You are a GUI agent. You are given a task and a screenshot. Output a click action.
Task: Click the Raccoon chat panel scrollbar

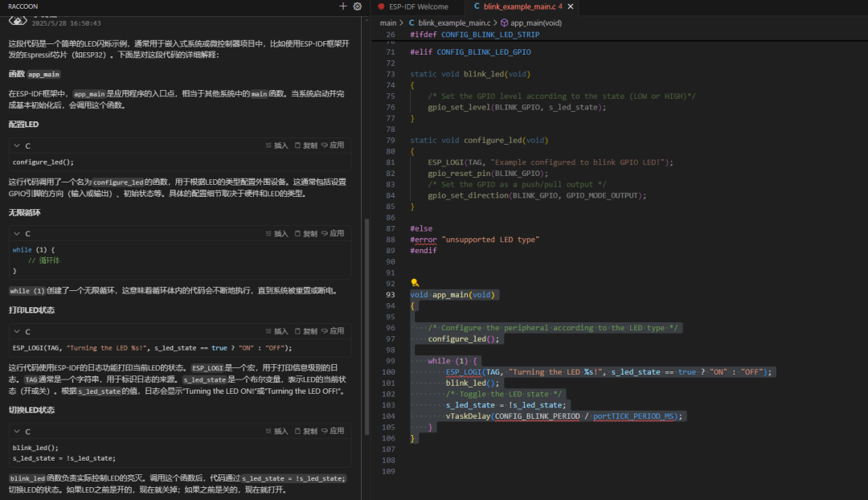(x=366, y=326)
